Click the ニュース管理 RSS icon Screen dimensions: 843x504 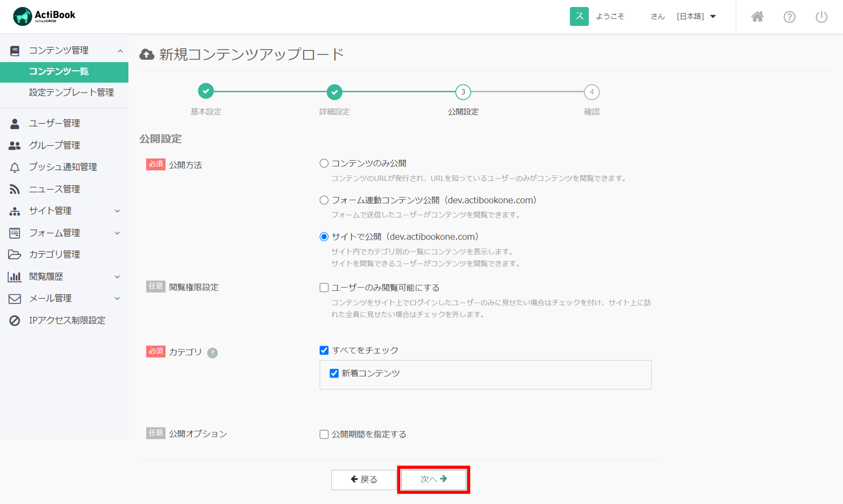15,189
